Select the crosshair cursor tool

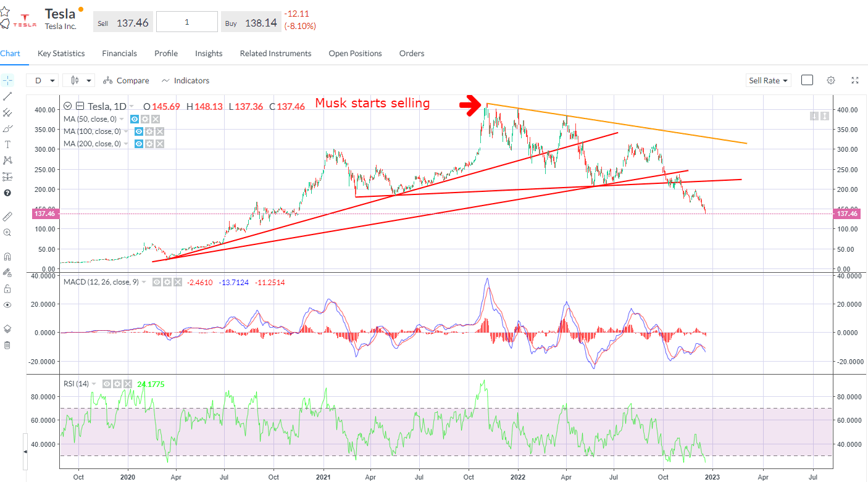point(7,80)
